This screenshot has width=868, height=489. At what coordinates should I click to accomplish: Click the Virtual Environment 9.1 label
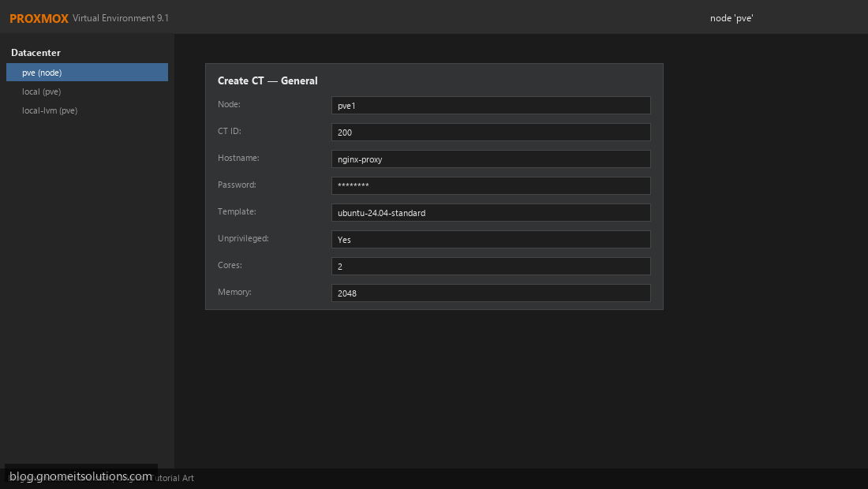tap(121, 18)
